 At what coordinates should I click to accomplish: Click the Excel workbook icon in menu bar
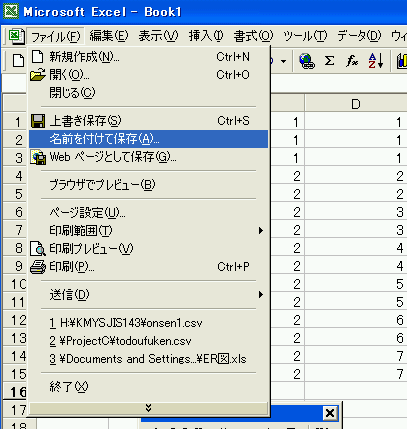16,36
